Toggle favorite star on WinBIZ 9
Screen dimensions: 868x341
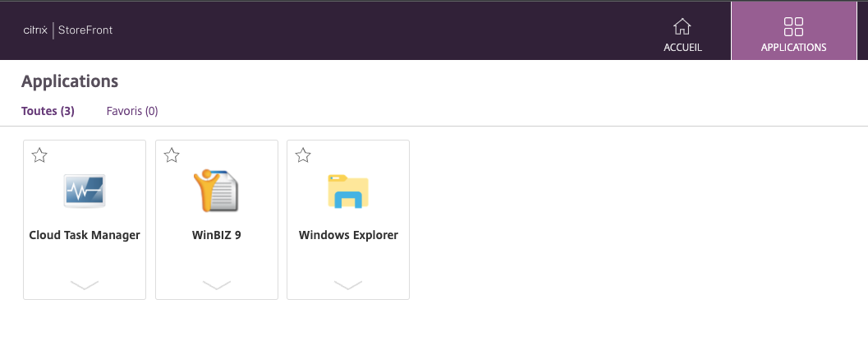(x=172, y=155)
